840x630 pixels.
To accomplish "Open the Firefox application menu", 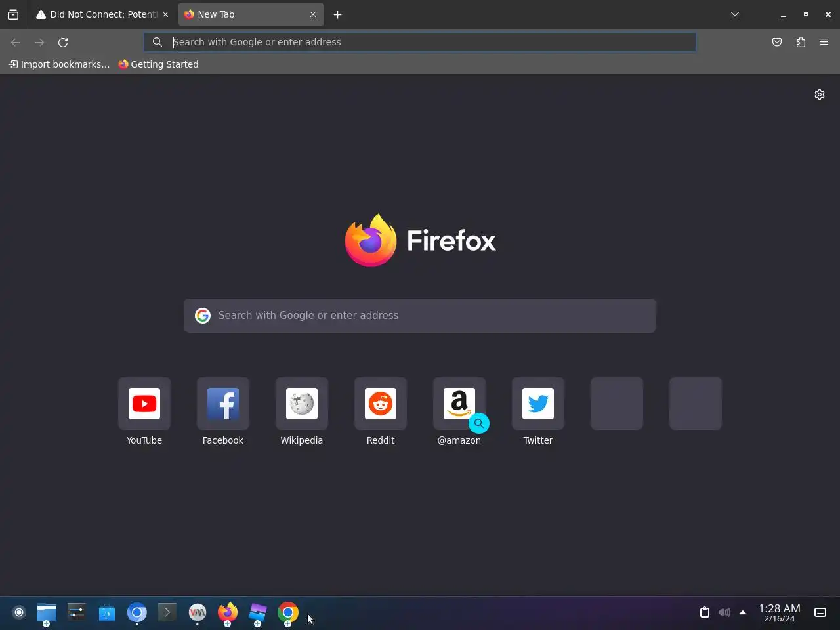I will [x=824, y=42].
